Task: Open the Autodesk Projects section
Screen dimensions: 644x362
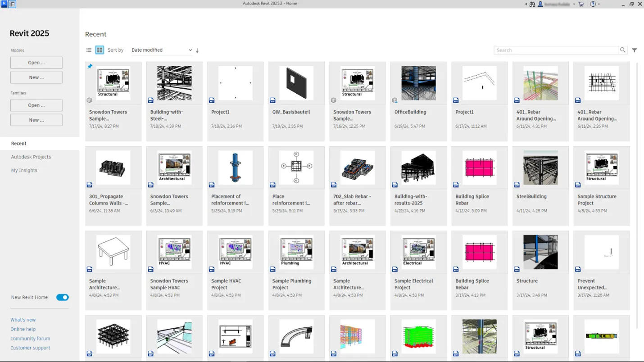Action: (x=31, y=157)
